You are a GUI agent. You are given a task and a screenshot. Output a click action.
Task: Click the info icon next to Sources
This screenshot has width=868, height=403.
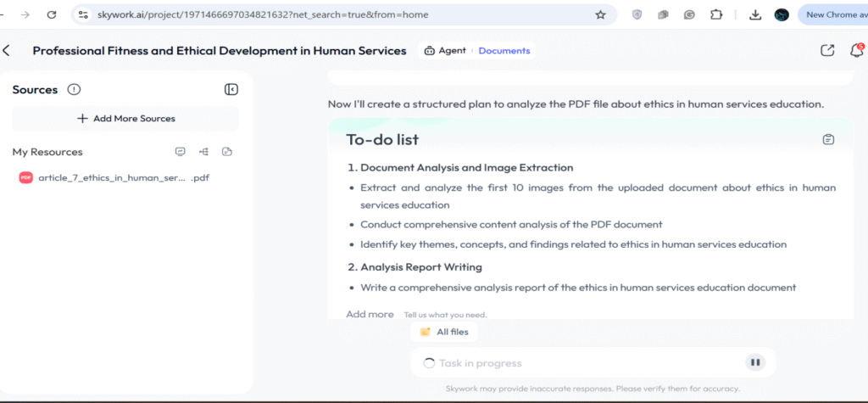pyautogui.click(x=74, y=90)
